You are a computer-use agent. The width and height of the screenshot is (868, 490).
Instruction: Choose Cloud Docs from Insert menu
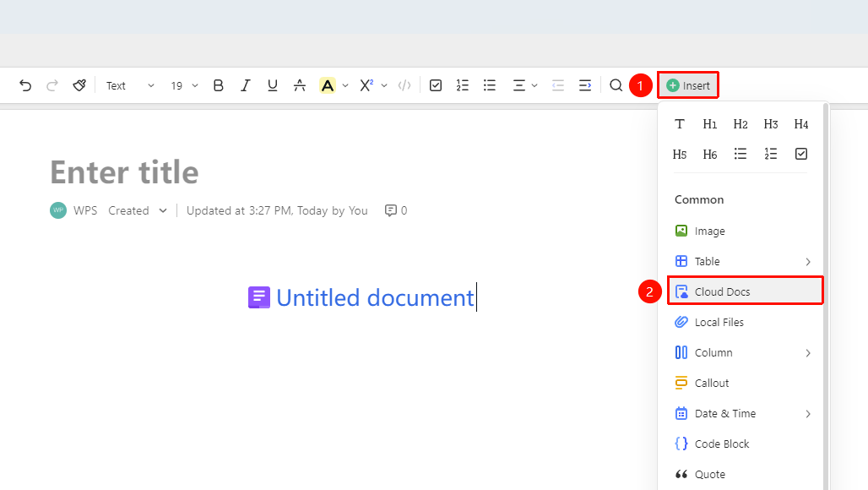(x=745, y=291)
